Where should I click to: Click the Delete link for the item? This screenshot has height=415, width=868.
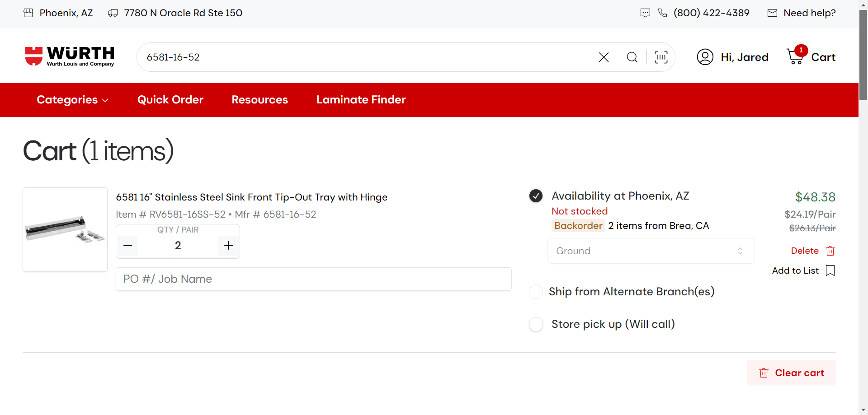click(805, 251)
